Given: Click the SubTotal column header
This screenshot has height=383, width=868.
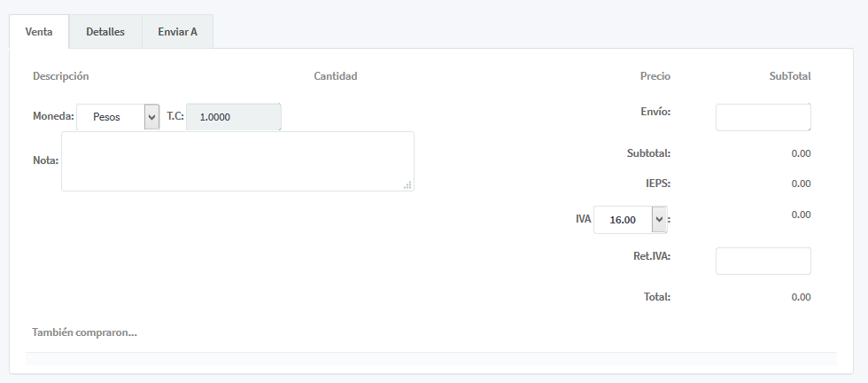Looking at the screenshot, I should [790, 76].
